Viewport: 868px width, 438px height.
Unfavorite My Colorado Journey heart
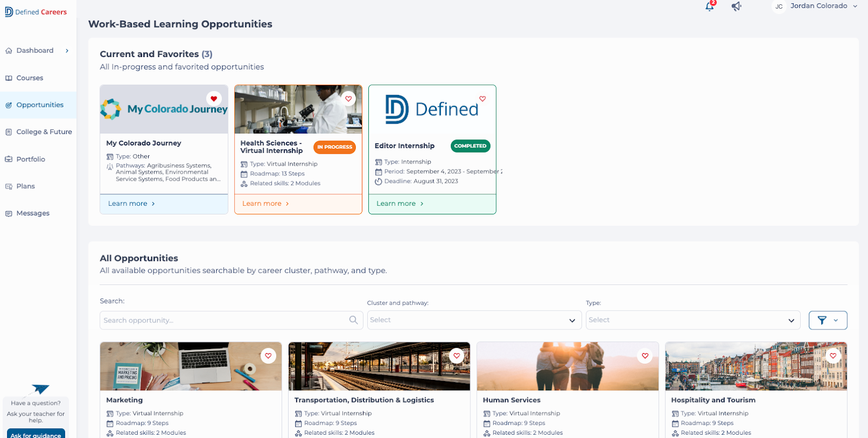[214, 99]
